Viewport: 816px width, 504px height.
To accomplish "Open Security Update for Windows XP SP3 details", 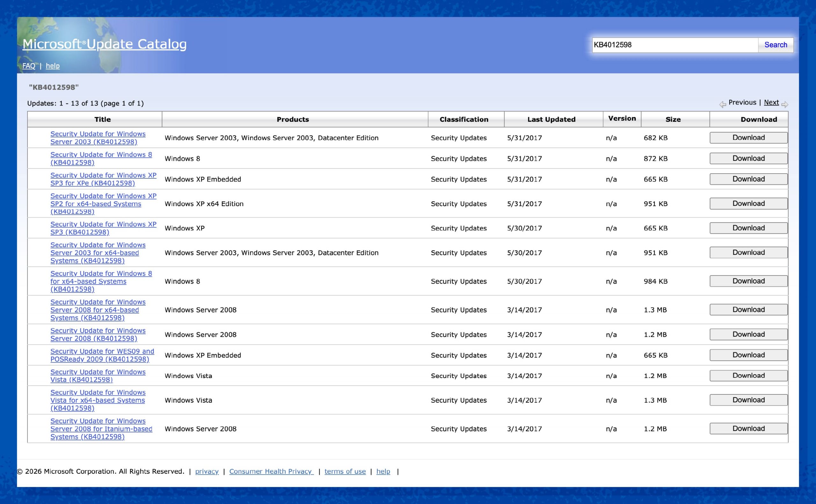I will coord(103,228).
